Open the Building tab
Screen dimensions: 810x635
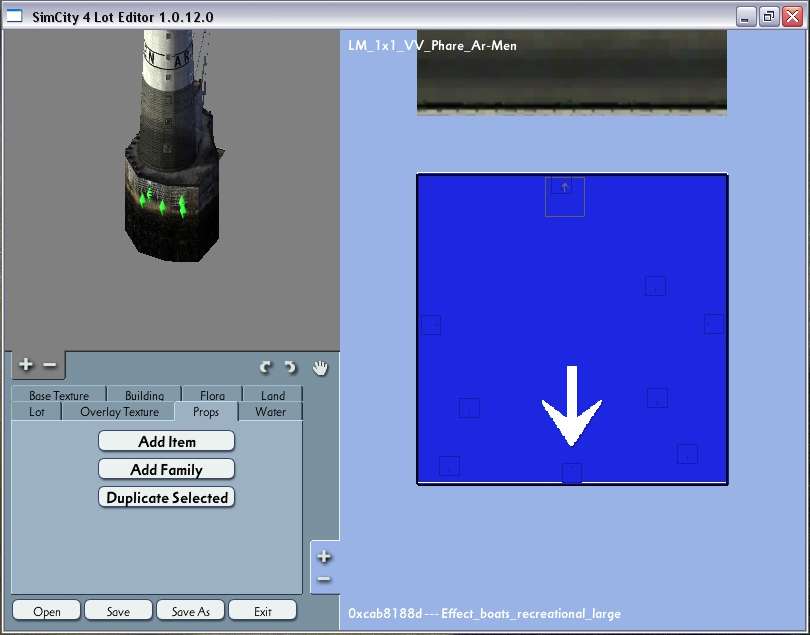pyautogui.click(x=144, y=395)
